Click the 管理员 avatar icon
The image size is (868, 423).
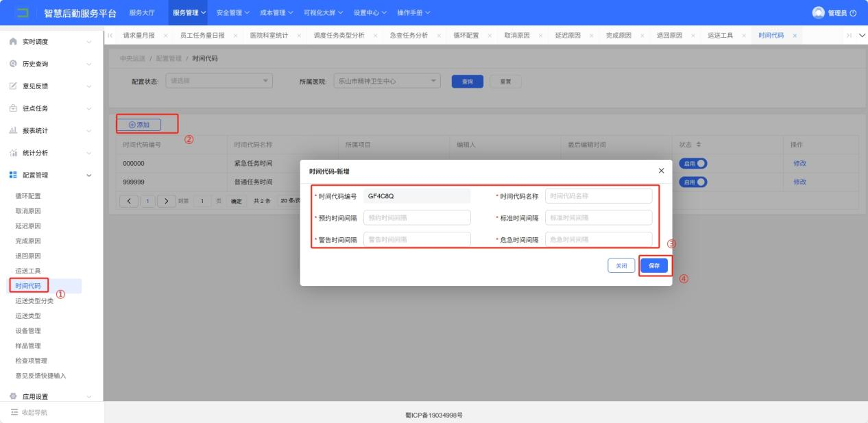(x=817, y=13)
